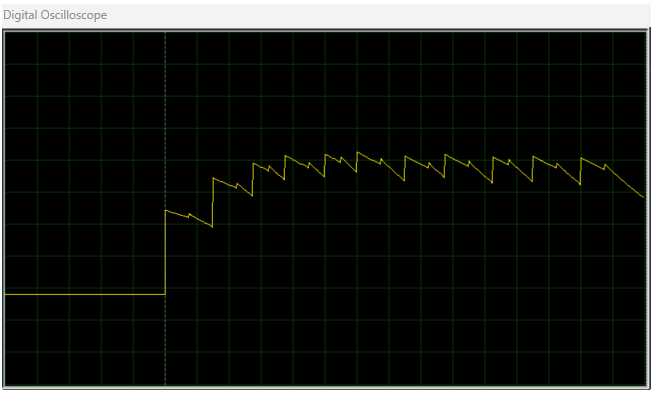Click the last sawtooth peak before the tail
654x393 pixels.
[x=581, y=158]
